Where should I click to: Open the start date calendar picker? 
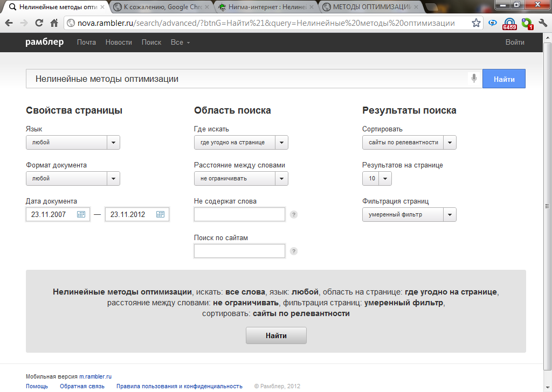(x=81, y=214)
